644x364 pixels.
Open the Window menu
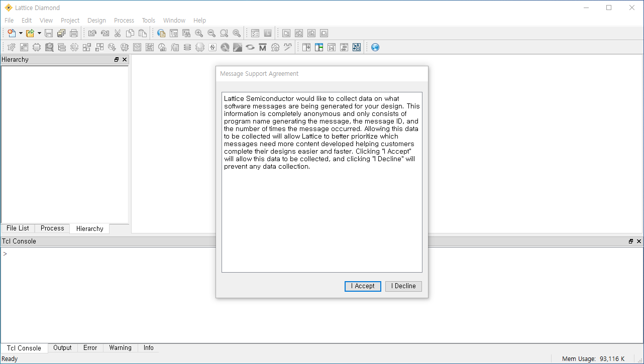pos(174,20)
